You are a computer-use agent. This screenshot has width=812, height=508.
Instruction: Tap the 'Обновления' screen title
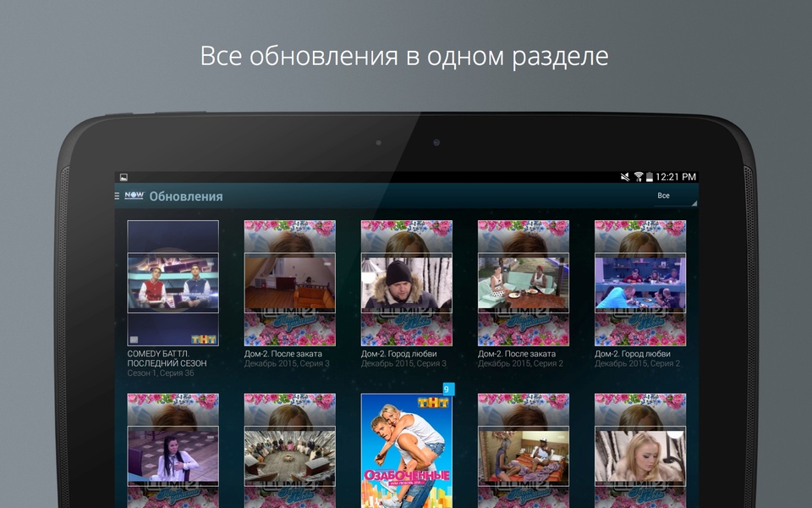coord(186,196)
